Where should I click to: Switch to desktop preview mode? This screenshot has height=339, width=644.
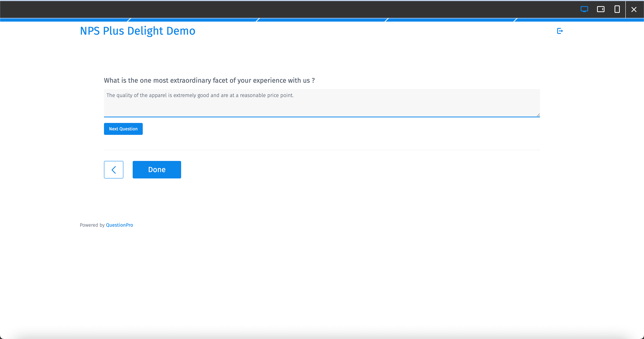point(584,9)
